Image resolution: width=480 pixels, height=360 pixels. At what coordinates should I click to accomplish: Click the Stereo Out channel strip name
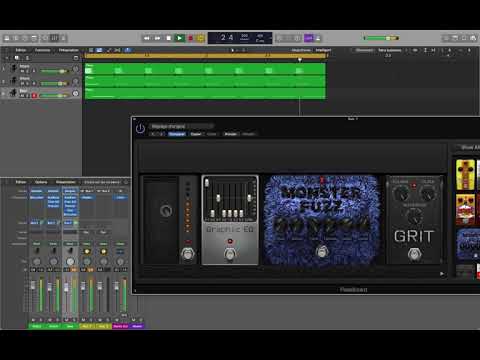[120, 326]
